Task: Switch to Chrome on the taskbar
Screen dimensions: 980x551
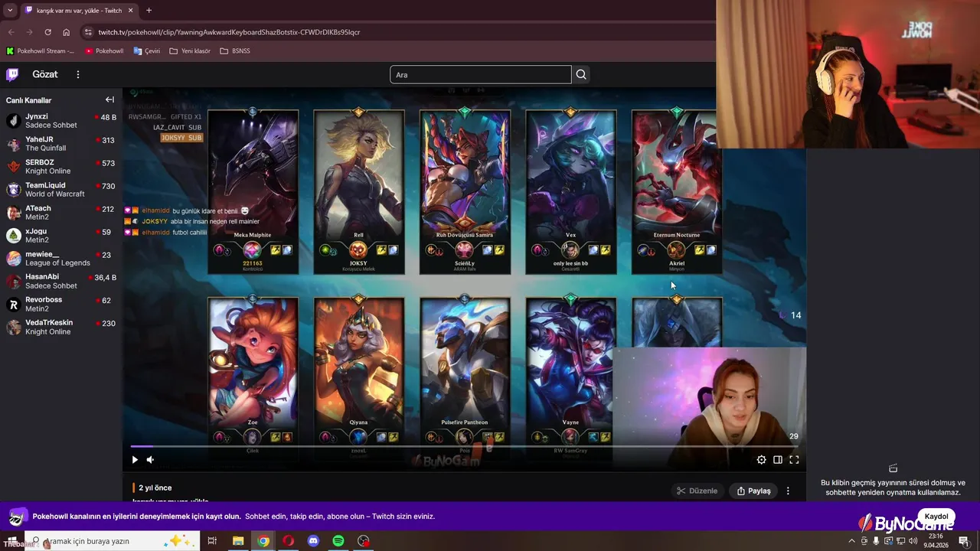Action: click(263, 541)
